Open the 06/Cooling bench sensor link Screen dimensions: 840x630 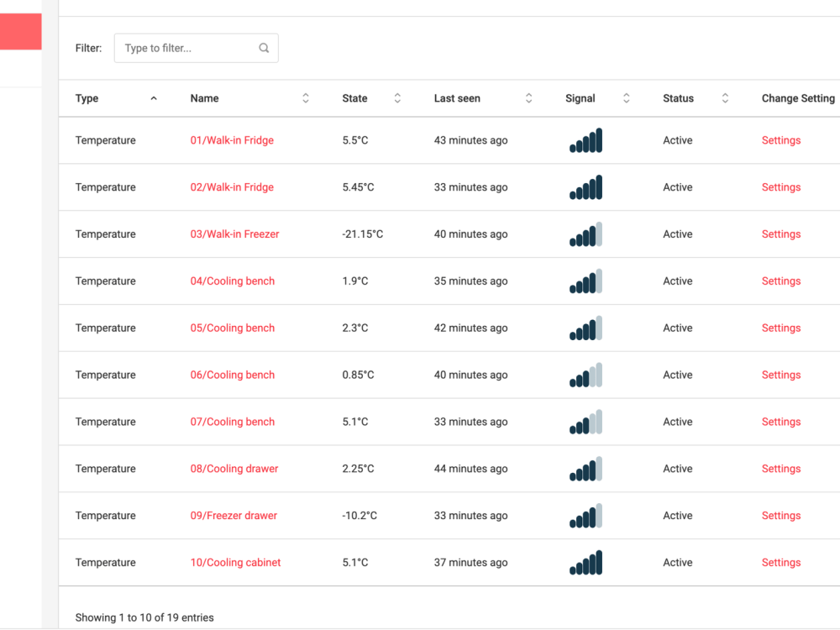(x=233, y=375)
